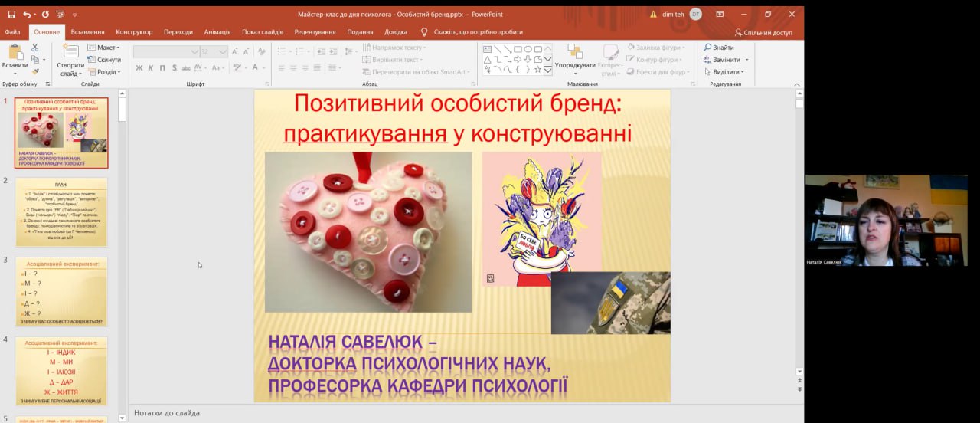
Task: Select slide 3 thumbnail Асоціативний експеримент
Action: point(61,291)
